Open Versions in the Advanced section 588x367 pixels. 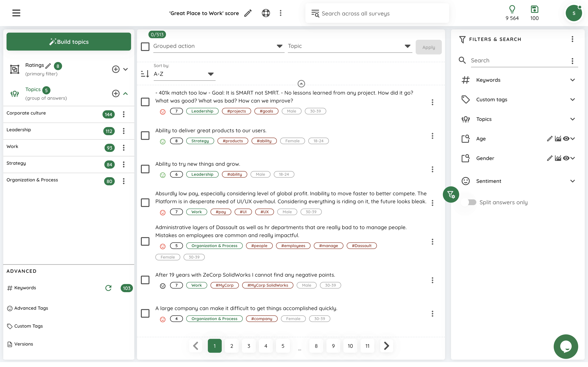point(23,344)
